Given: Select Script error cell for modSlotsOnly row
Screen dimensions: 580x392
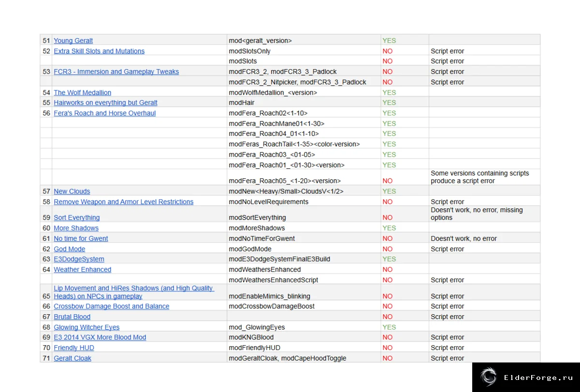Looking at the screenshot, I should 484,51.
